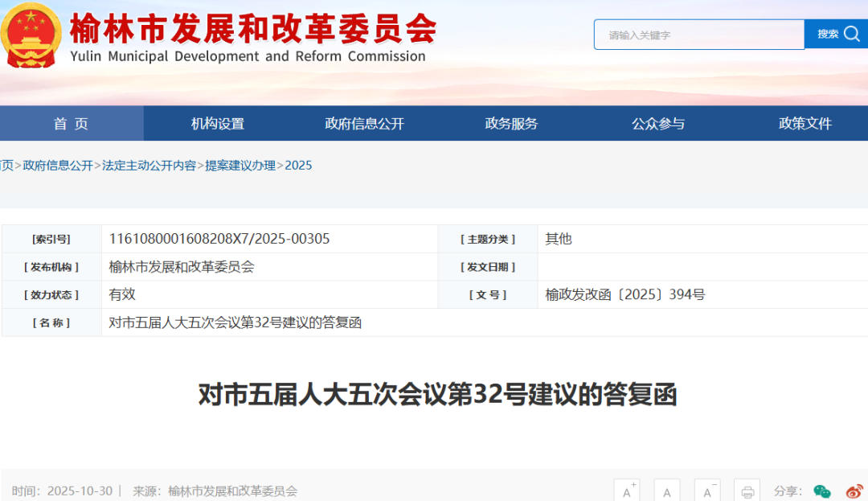Select 公众参与 from the top navigation

tap(657, 122)
